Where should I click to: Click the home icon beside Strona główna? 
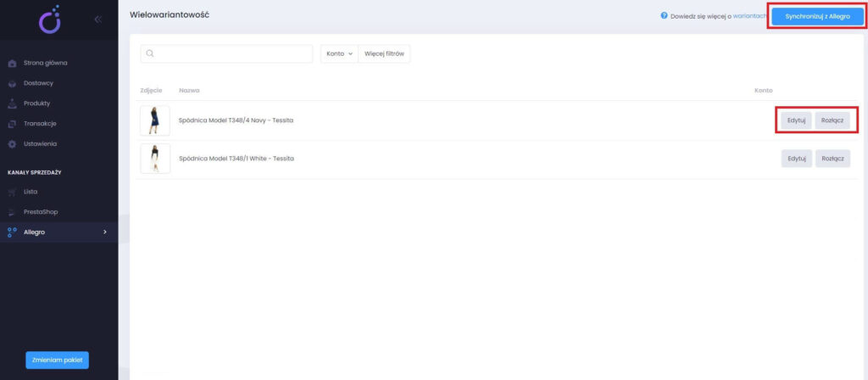pyautogui.click(x=12, y=63)
